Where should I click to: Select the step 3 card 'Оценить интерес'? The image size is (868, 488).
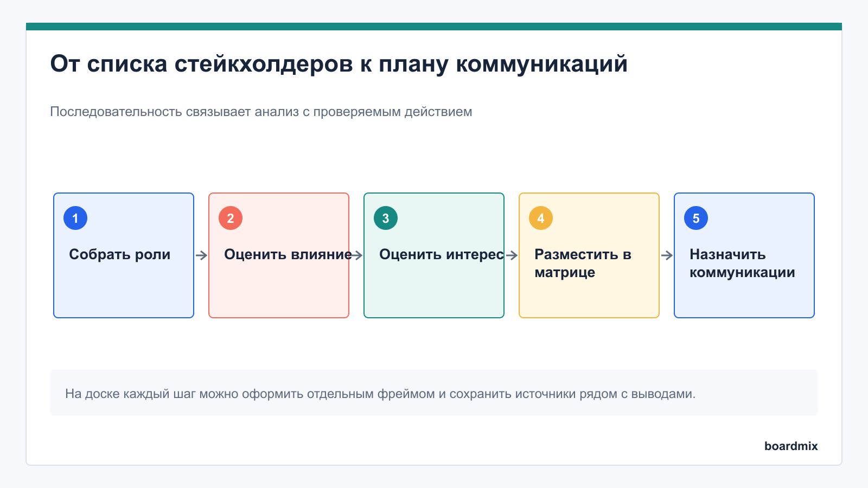[434, 255]
